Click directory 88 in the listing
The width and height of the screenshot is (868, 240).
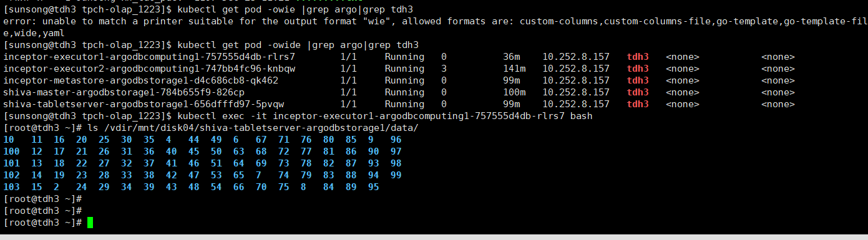click(351, 175)
